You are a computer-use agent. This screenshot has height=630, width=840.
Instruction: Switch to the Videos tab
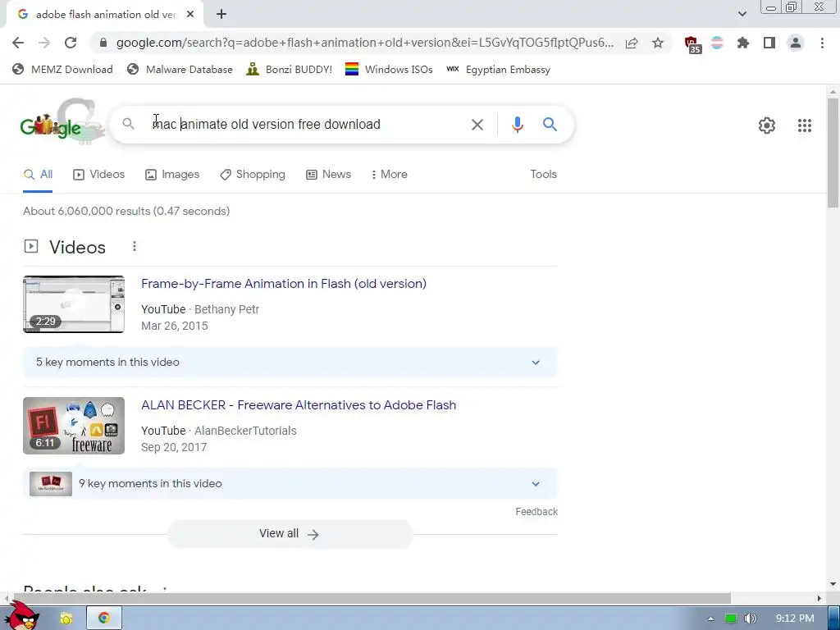point(99,175)
